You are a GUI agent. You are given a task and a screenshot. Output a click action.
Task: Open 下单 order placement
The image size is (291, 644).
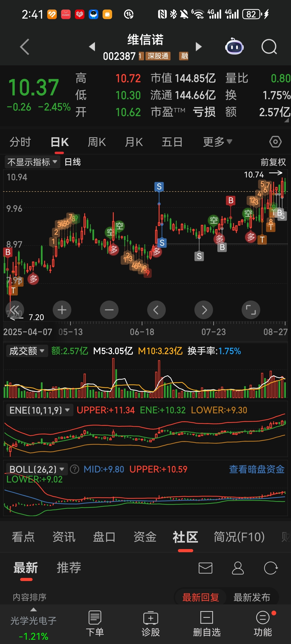(95, 623)
